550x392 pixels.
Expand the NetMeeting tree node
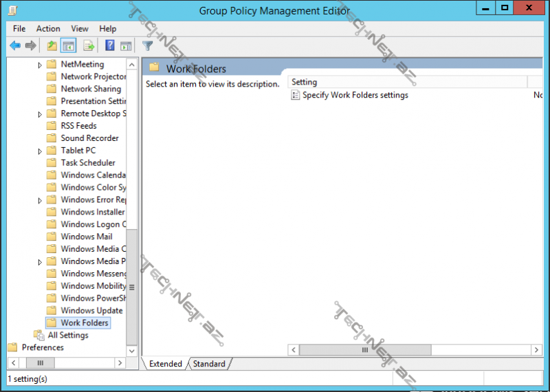[x=40, y=65]
